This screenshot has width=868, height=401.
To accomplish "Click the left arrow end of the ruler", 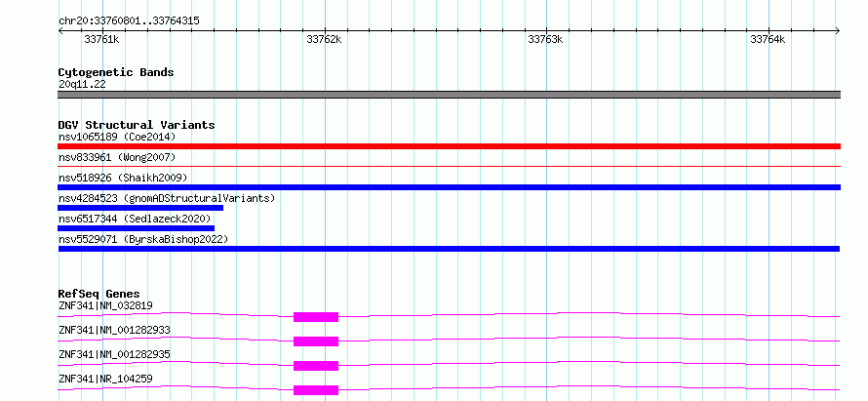I will (x=60, y=30).
